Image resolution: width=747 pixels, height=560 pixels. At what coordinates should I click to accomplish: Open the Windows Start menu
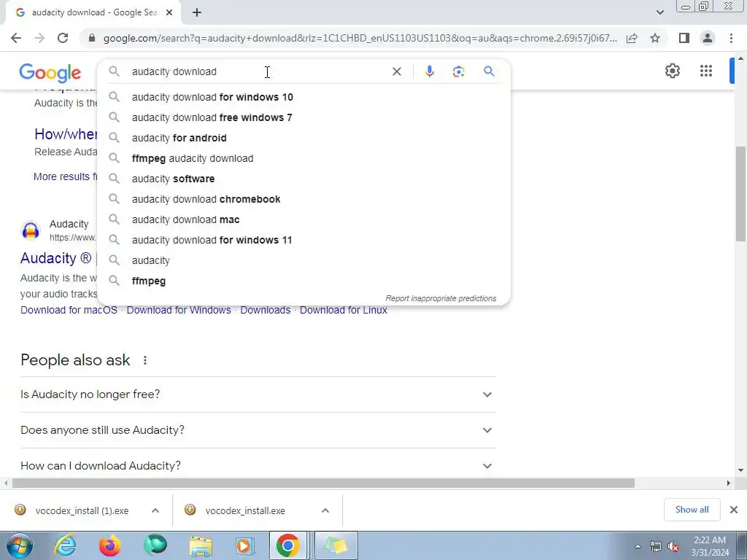point(19,545)
